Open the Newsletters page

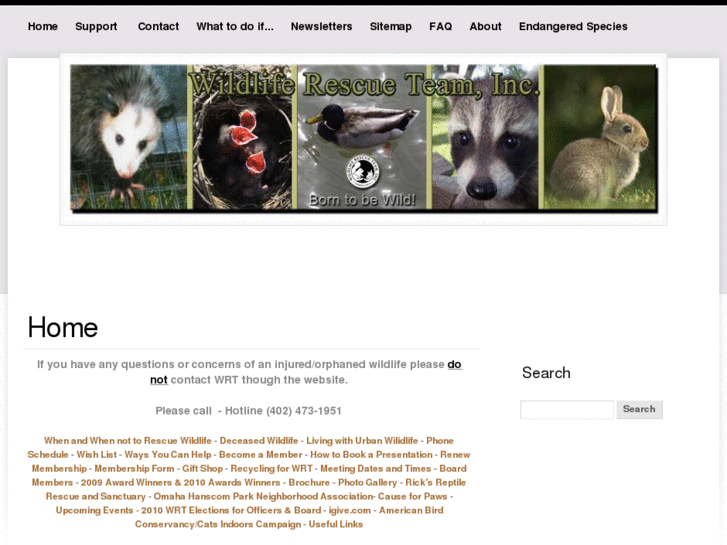click(x=321, y=26)
